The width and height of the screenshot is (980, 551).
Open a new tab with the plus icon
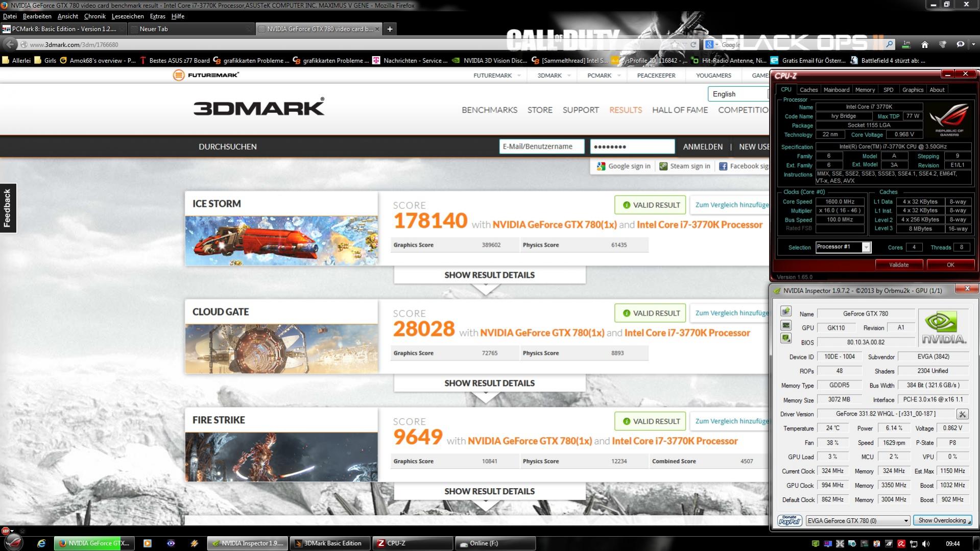tap(390, 29)
